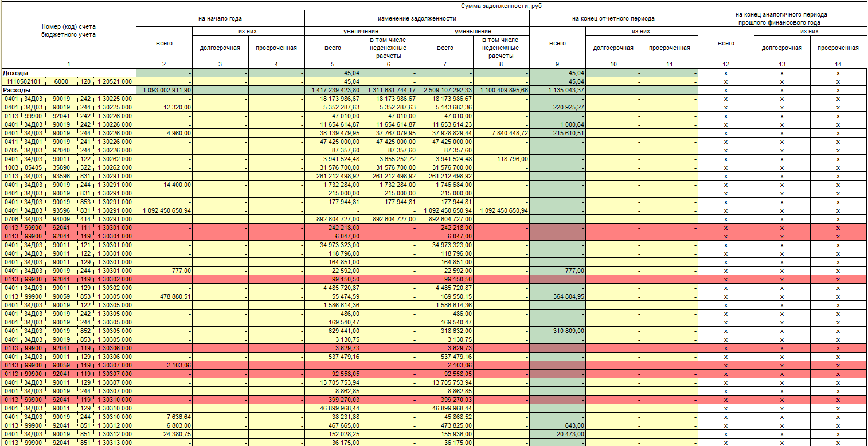Click the 'уменьшение' subheader
The height and width of the screenshot is (446, 868).
(473, 31)
